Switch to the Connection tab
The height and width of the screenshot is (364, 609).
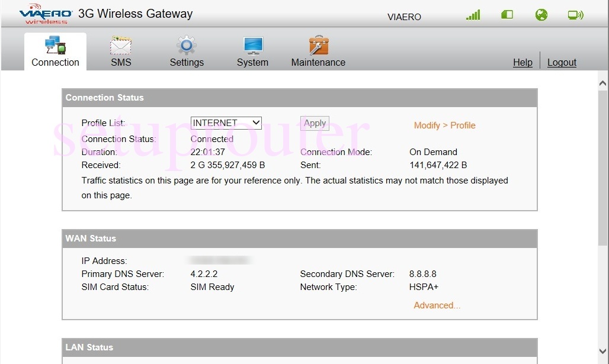(x=55, y=52)
